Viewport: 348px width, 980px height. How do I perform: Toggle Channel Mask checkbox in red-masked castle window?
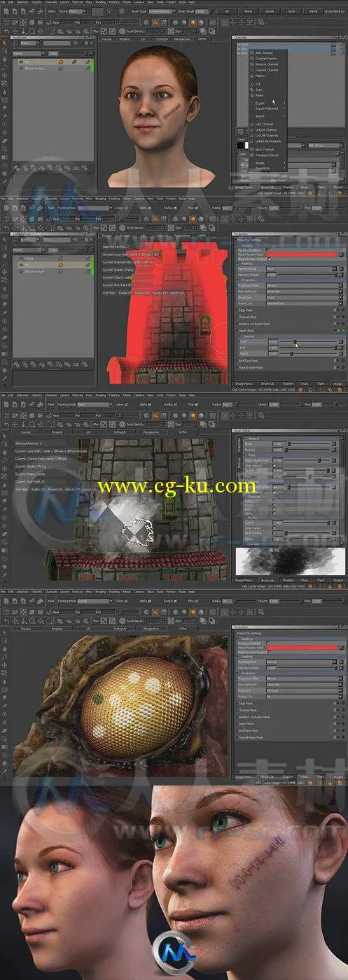coord(335,317)
